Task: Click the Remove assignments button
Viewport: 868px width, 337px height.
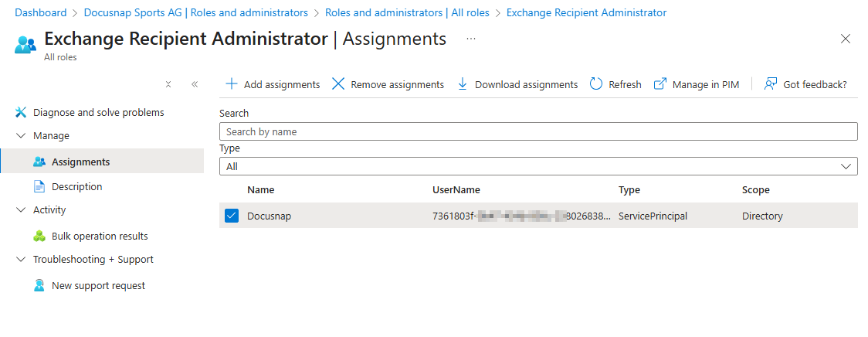Action: [388, 84]
